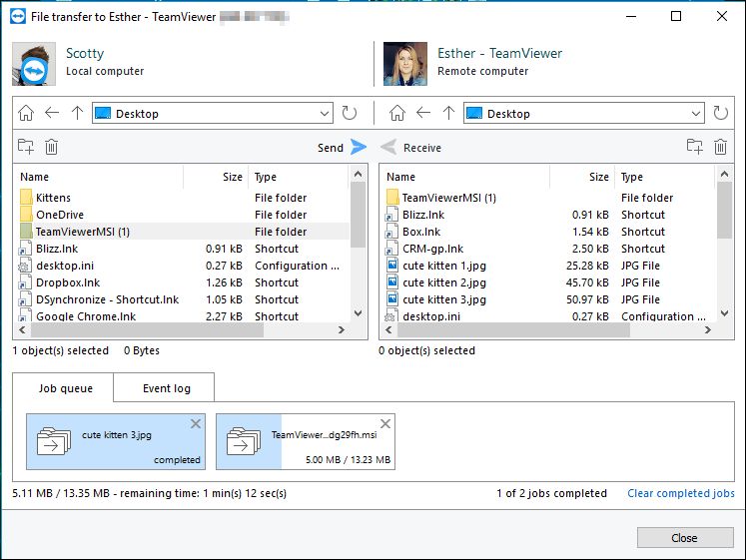Send selected files to remote computer

point(343,148)
